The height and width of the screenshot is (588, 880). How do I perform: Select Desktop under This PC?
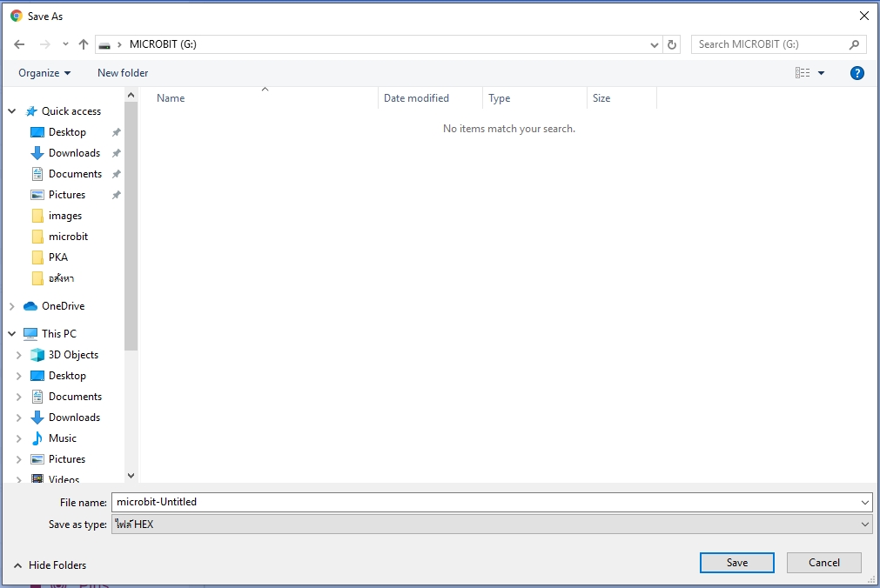(67, 376)
